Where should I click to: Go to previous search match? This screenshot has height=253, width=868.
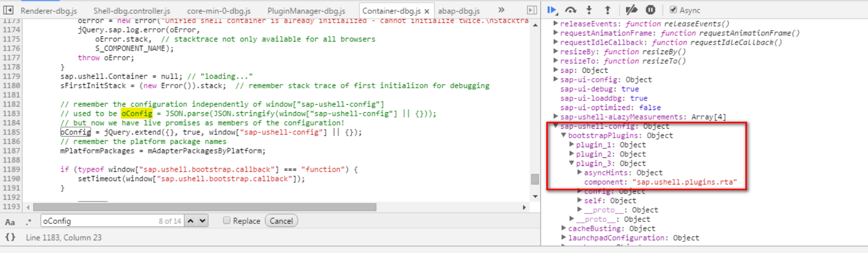pos(191,221)
